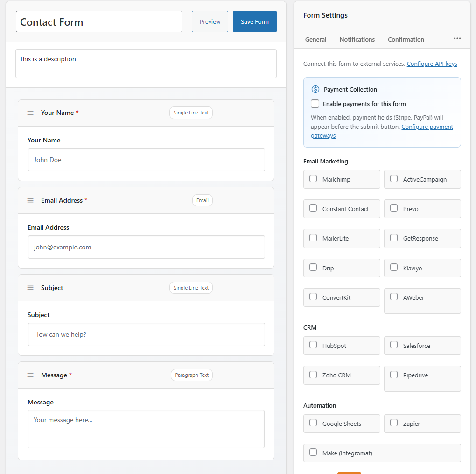
Task: Click the Paragraph Text badge on Message field
Action: pos(191,375)
